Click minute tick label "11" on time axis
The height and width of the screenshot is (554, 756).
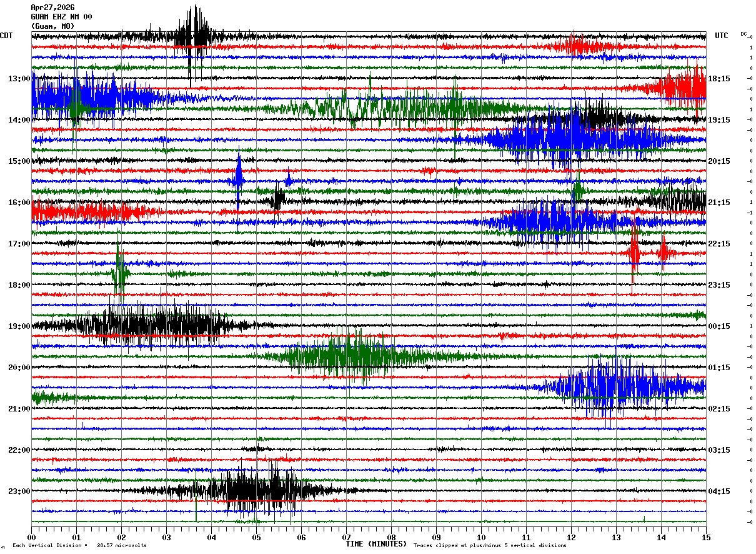(x=526, y=537)
